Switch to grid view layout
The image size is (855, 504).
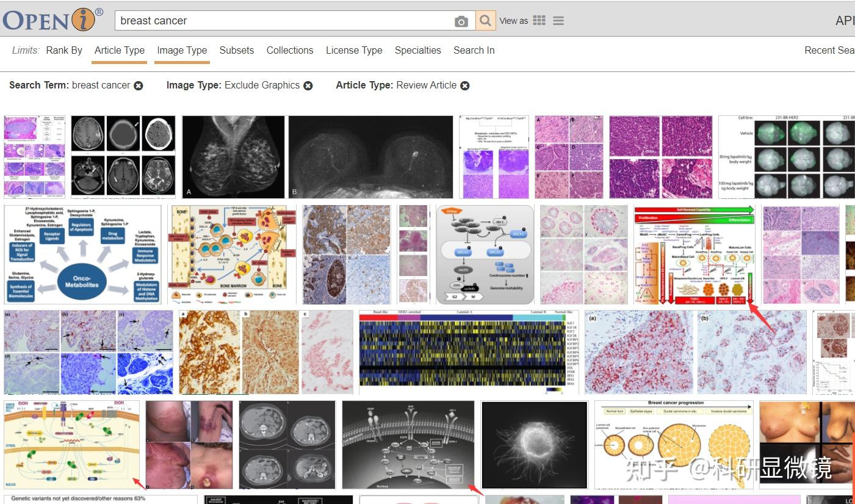(539, 20)
